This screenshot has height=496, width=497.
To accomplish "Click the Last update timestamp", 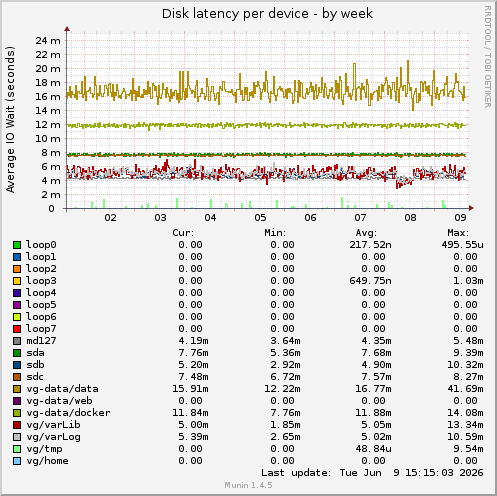I will 372,473.
